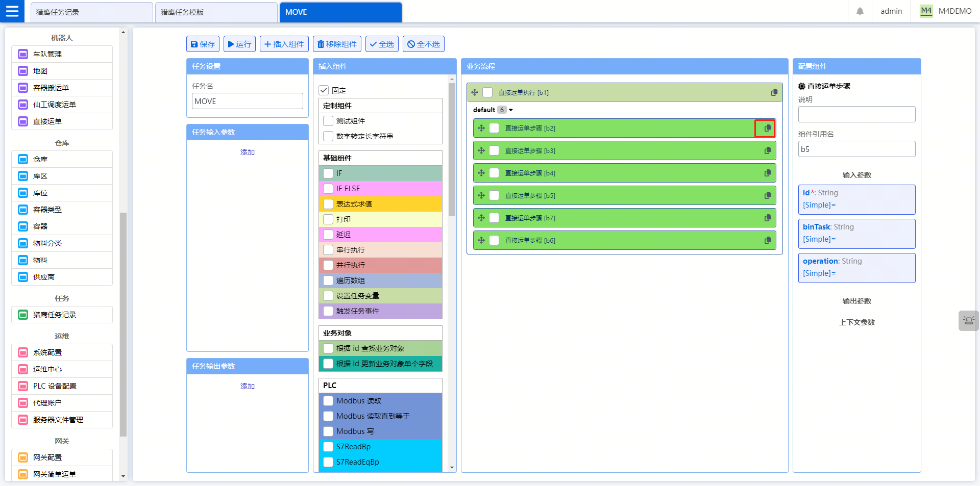Viewport: 980px width, 486px height.
Task: Check the Modbus 读取 checkbox
Action: (x=328, y=401)
